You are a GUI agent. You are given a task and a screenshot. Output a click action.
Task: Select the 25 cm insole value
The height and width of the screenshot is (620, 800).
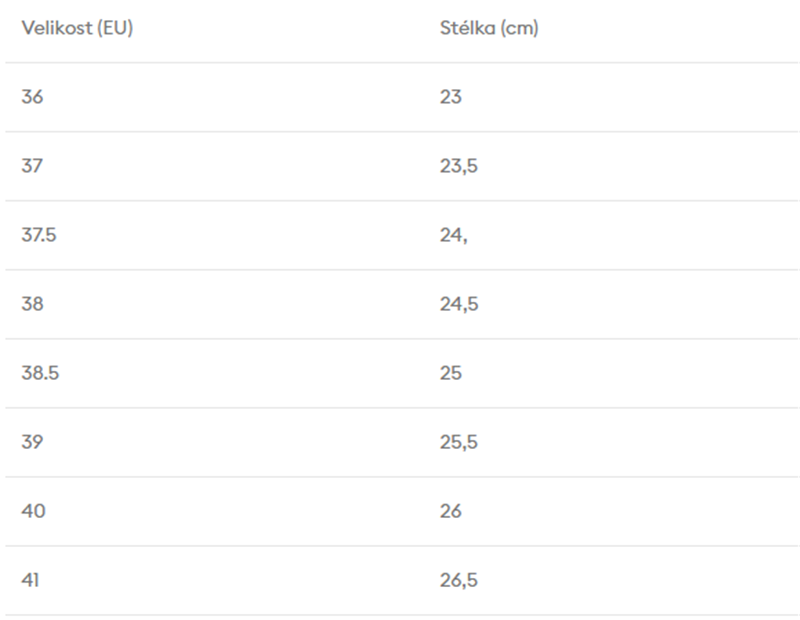tap(450, 373)
